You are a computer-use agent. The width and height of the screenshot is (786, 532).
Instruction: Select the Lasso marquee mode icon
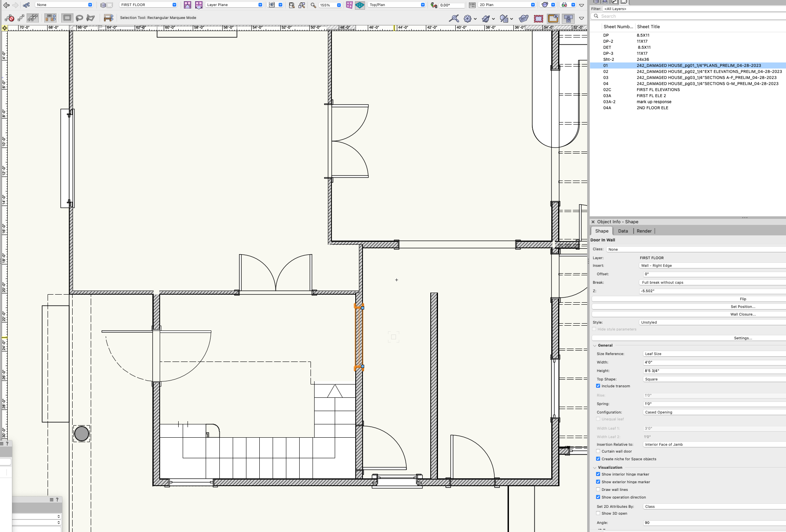tap(79, 18)
